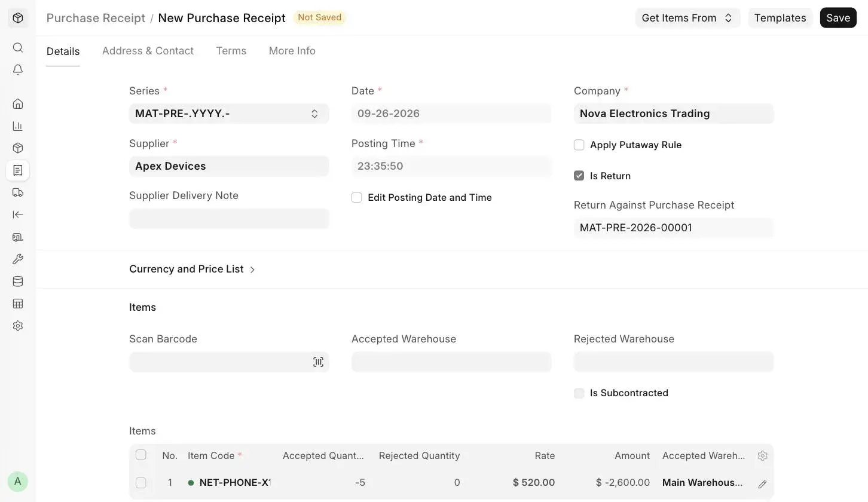Screen dimensions: 868x502
Task: Click the Rate cell $ 520.00
Action: click(514, 482)
